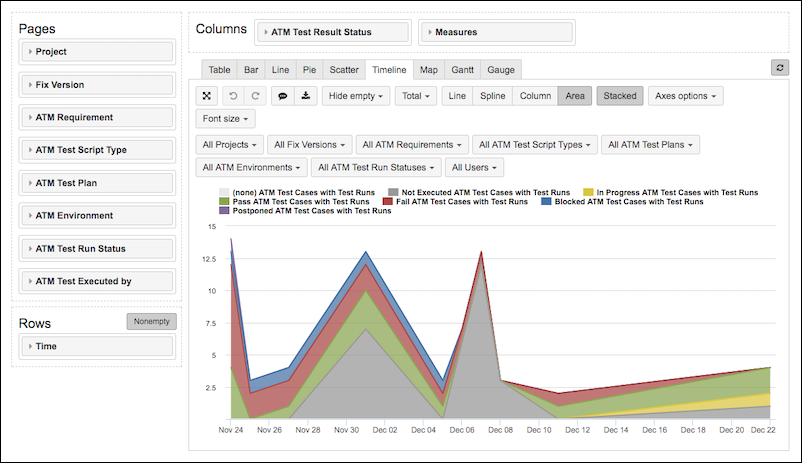Switch to Column chart type
The image size is (802, 463).
tap(535, 96)
